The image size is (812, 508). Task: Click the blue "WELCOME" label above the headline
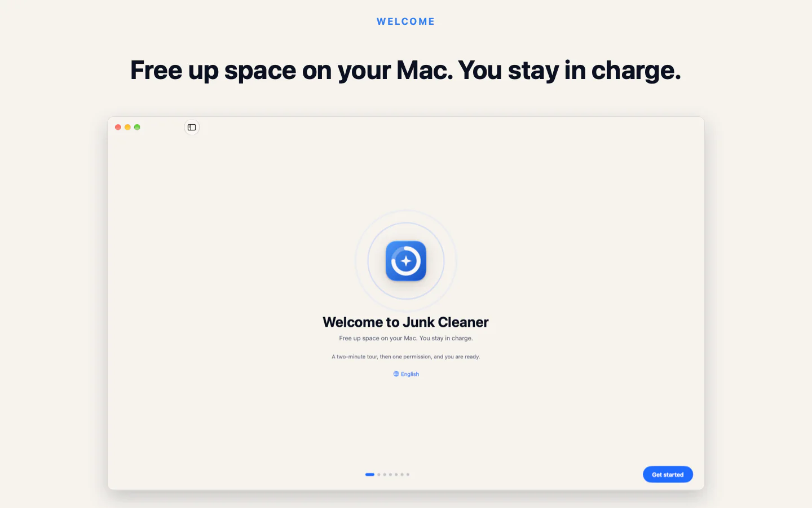pyautogui.click(x=406, y=21)
